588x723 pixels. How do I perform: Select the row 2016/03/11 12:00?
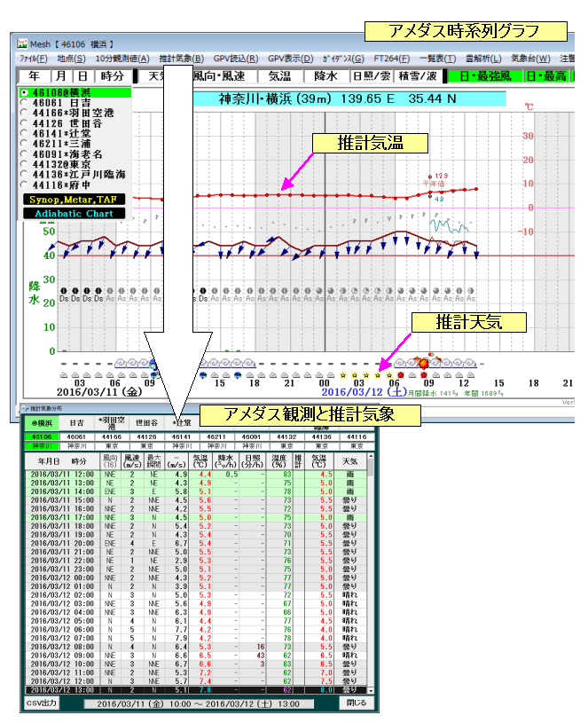196,475
